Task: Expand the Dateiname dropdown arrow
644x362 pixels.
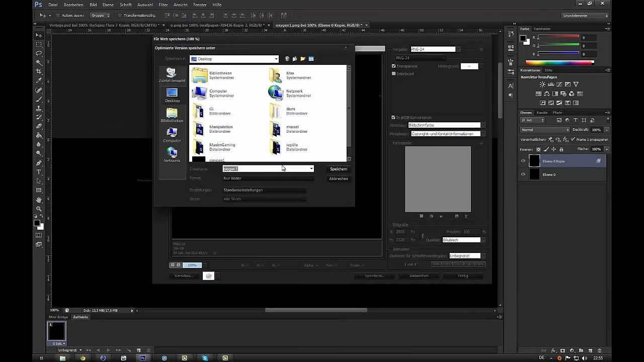Action: click(x=311, y=169)
